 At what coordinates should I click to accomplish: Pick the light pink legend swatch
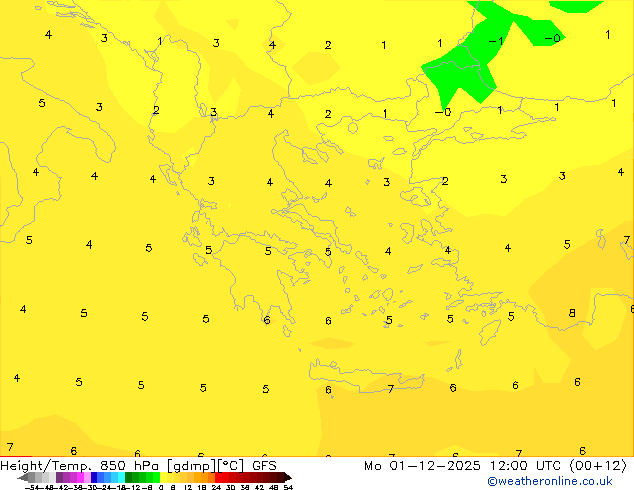(87, 477)
